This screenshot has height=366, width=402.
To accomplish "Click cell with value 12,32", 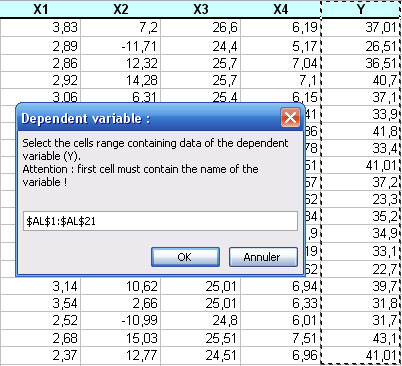I will [x=121, y=63].
